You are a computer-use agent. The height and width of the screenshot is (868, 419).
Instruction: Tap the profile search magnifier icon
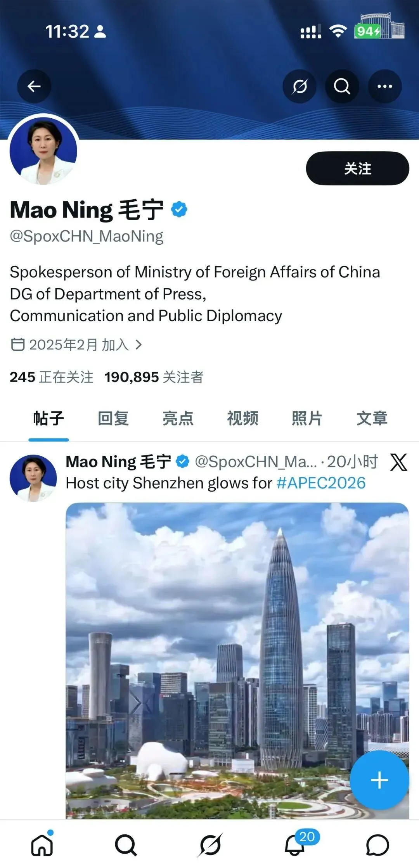[342, 86]
